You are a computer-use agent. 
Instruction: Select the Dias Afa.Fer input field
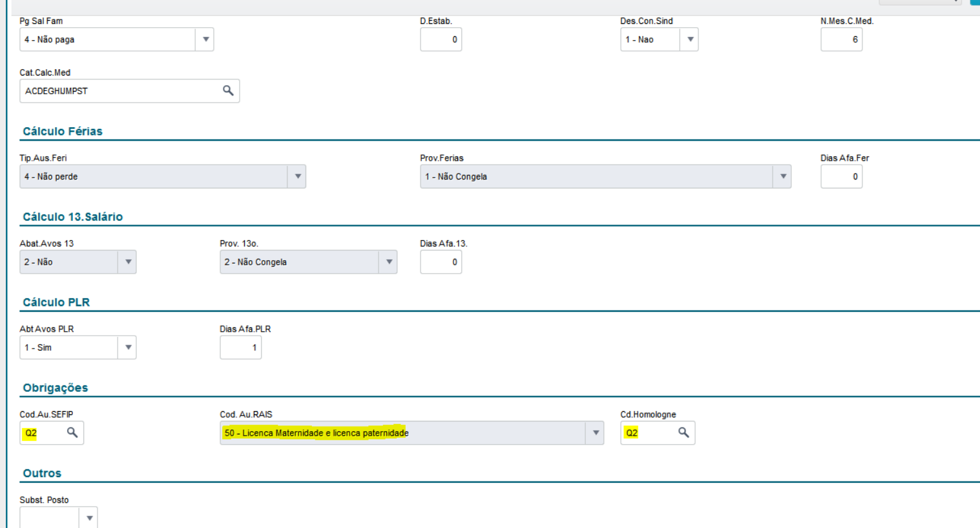[x=841, y=176]
